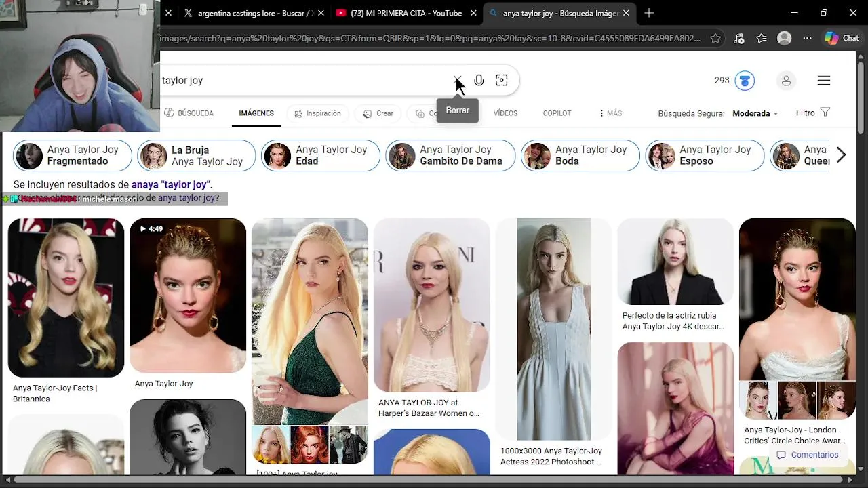Viewport: 868px width, 488px height.
Task: Close the anya taylor joy tab
Action: tap(626, 13)
